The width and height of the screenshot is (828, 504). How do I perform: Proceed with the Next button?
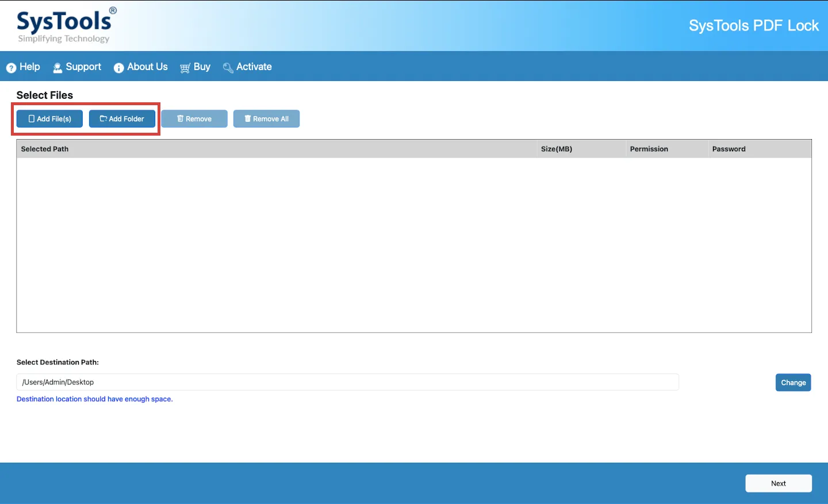779,483
